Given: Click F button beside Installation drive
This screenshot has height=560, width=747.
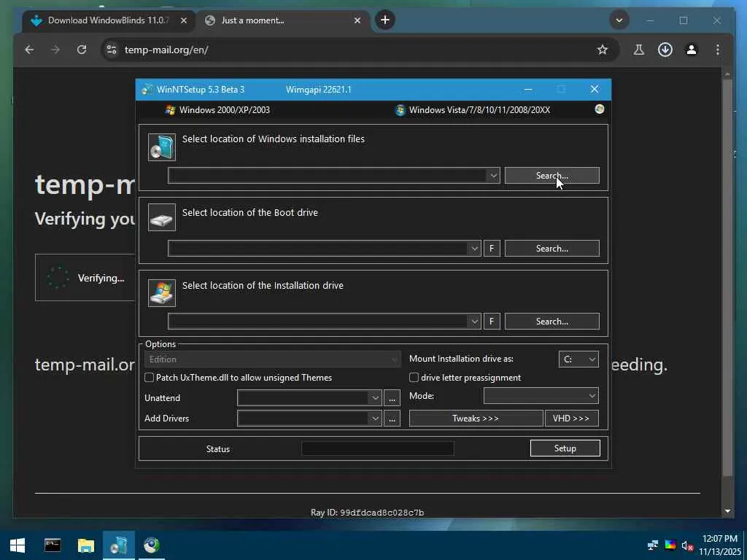Looking at the screenshot, I should coord(492,322).
